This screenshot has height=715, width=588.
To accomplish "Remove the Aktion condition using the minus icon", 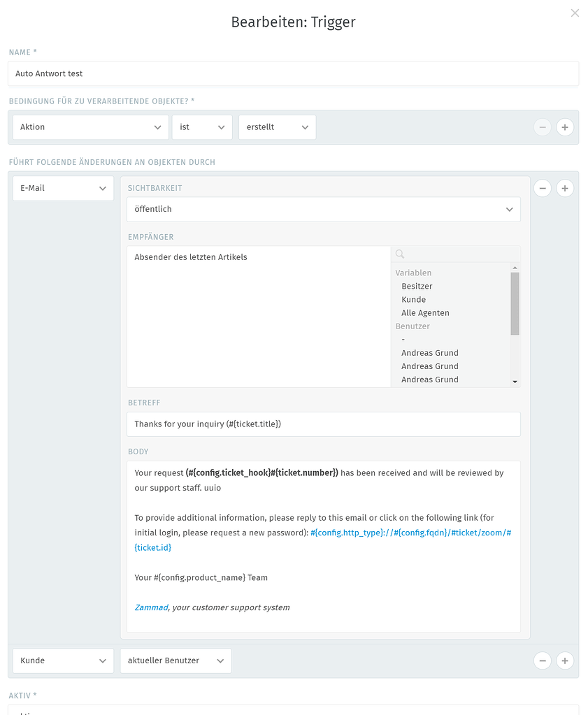I will click(543, 127).
